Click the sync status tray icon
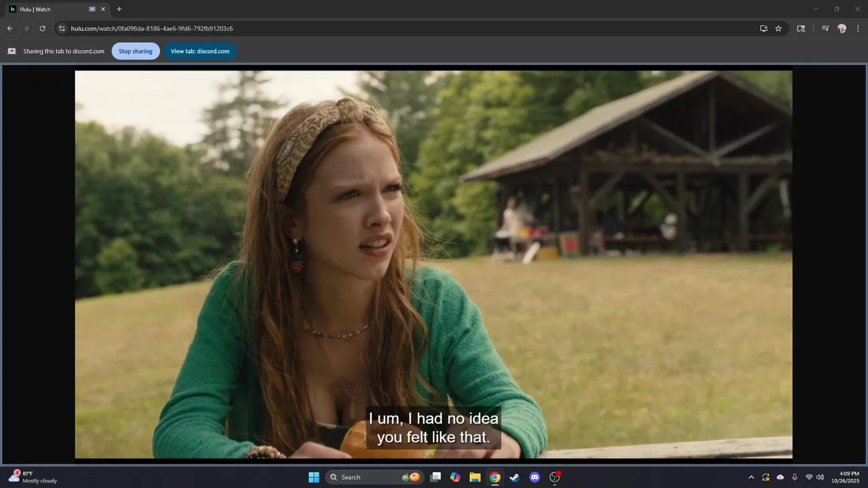This screenshot has height=488, width=868. click(x=766, y=477)
